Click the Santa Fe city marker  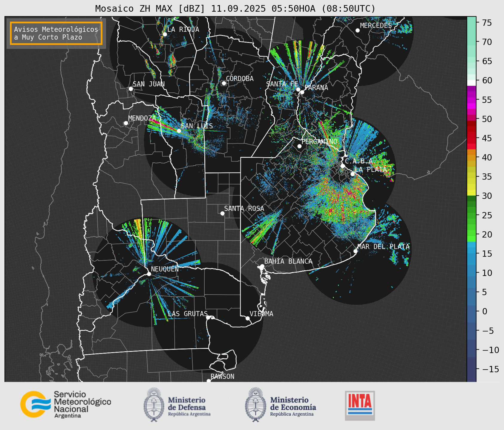pyautogui.click(x=298, y=89)
